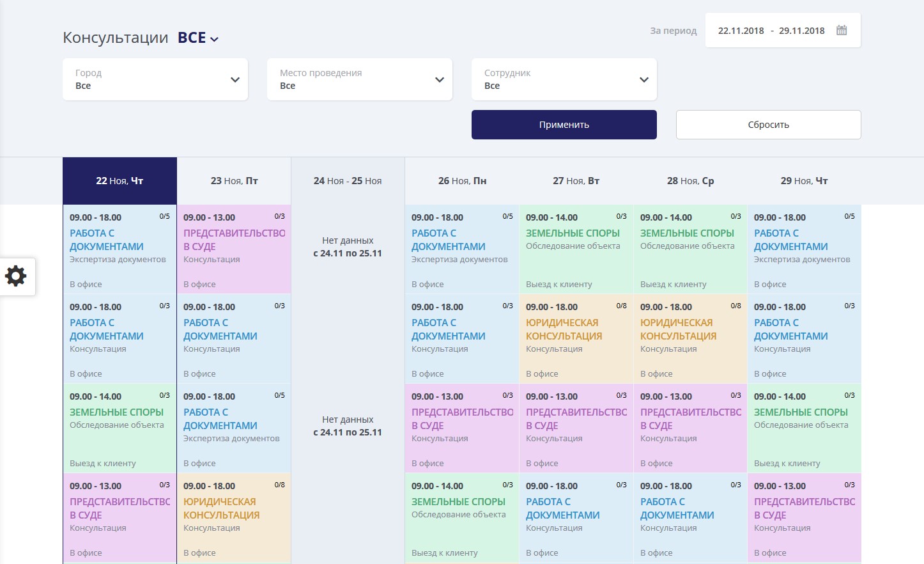Choose the 24 Ноя - 25 Ноя weekend header
Screen dimensions: 924x564
[x=348, y=181]
